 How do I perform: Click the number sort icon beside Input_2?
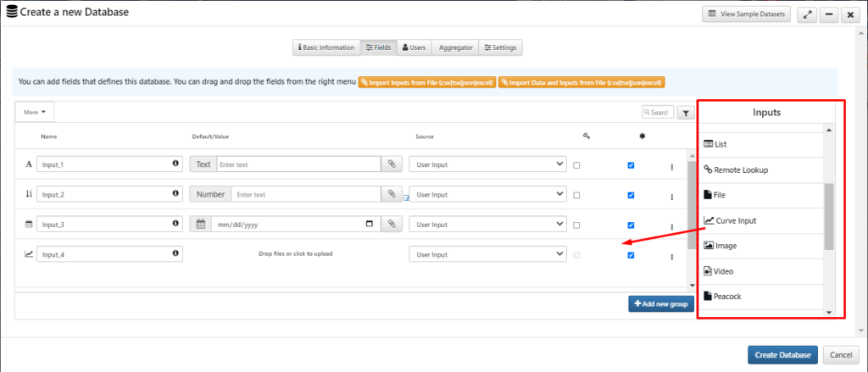pos(29,194)
